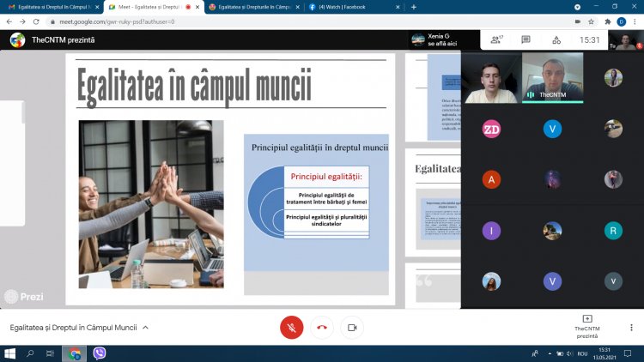Image resolution: width=644 pixels, height=362 pixels.
Task: Open the Windows Start menu
Action: point(9,353)
